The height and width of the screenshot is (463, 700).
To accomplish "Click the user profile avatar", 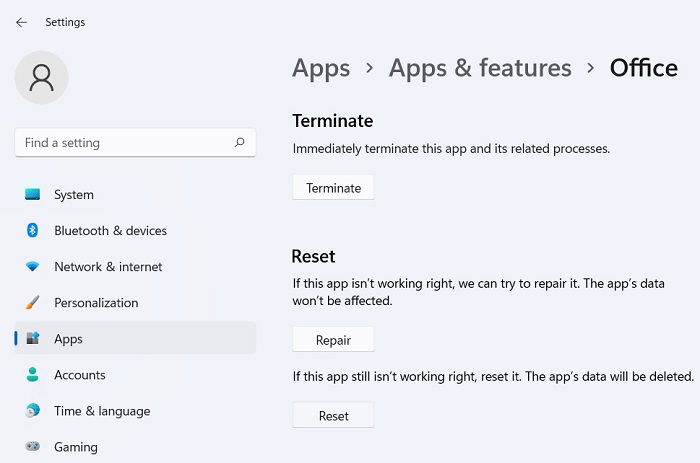I will click(42, 78).
